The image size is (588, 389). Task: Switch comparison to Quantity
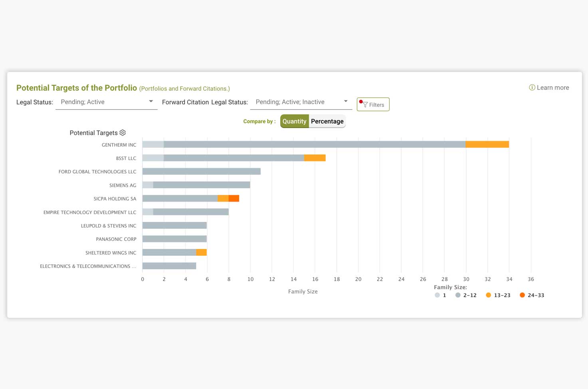tap(295, 121)
